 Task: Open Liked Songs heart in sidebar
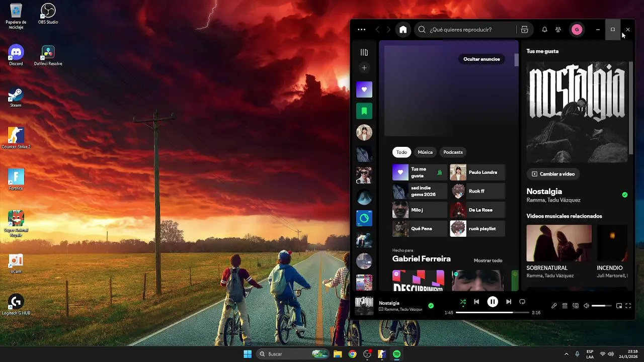tap(364, 89)
